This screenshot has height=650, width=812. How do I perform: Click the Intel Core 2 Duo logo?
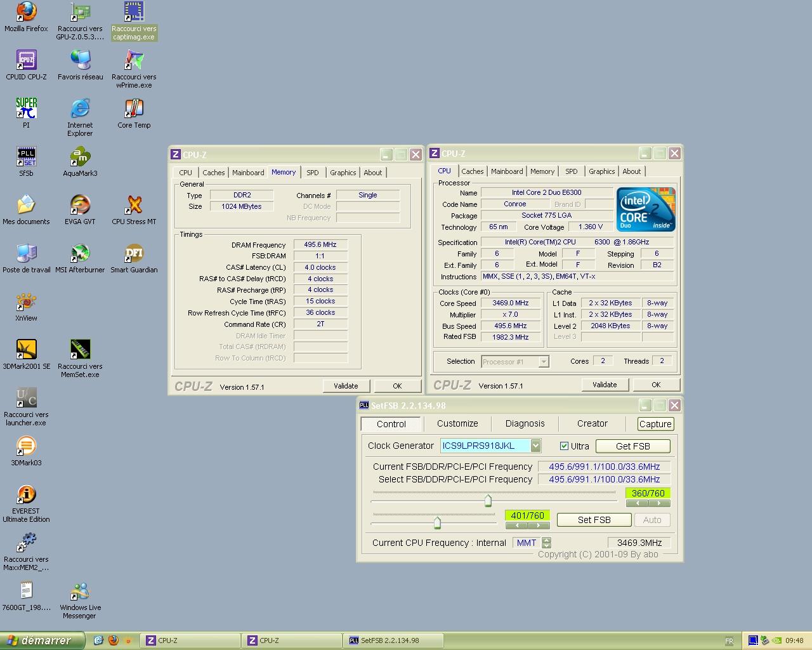coord(646,209)
